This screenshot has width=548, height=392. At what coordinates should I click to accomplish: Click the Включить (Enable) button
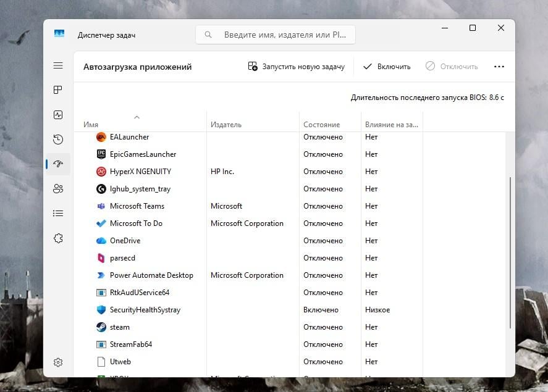(387, 66)
